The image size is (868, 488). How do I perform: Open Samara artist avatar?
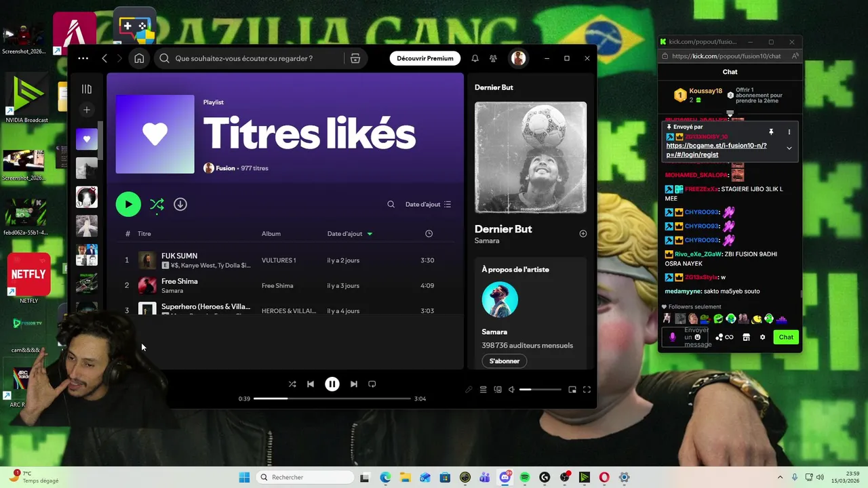(x=500, y=300)
